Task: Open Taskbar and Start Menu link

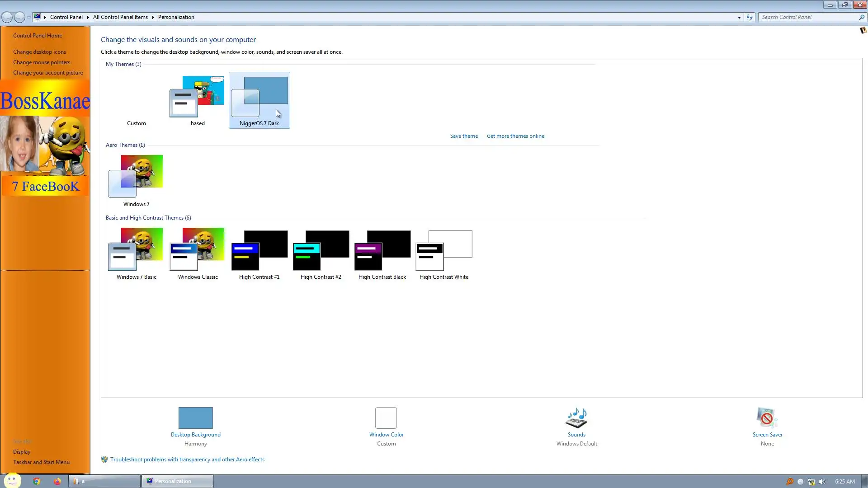Action: (x=41, y=462)
